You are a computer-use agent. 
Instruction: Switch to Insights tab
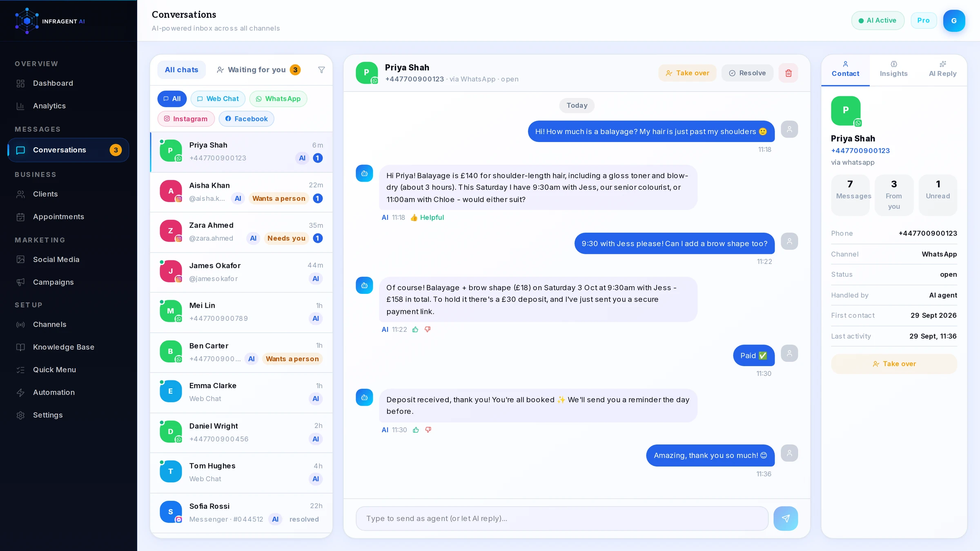click(x=893, y=69)
